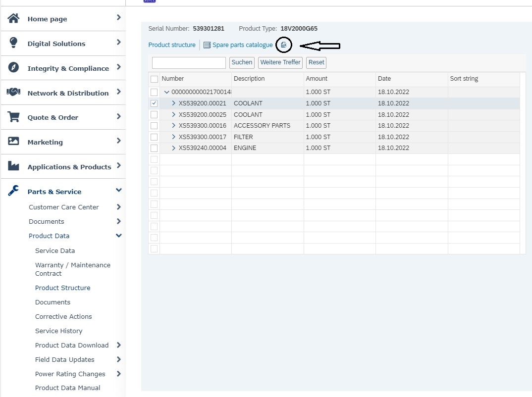Open the Spare parts catalogue link
The width and height of the screenshot is (532, 397).
[242, 45]
